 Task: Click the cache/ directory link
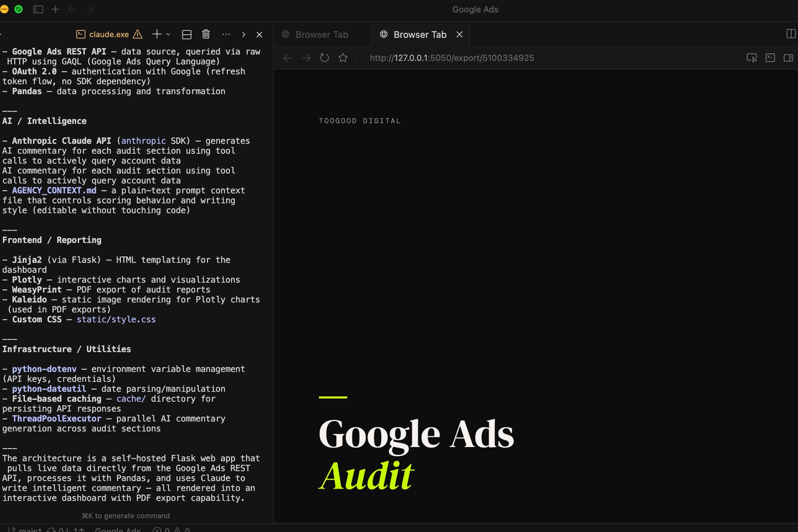[131, 399]
